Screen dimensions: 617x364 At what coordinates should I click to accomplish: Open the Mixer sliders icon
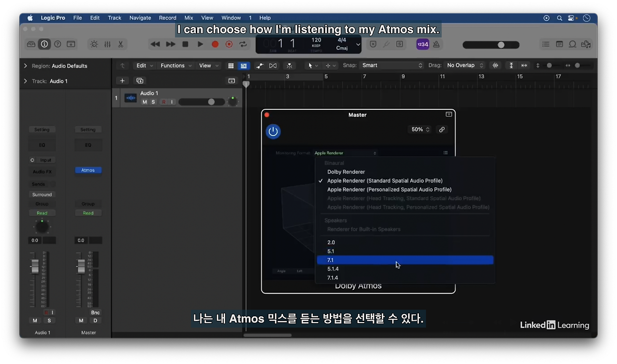tap(107, 44)
